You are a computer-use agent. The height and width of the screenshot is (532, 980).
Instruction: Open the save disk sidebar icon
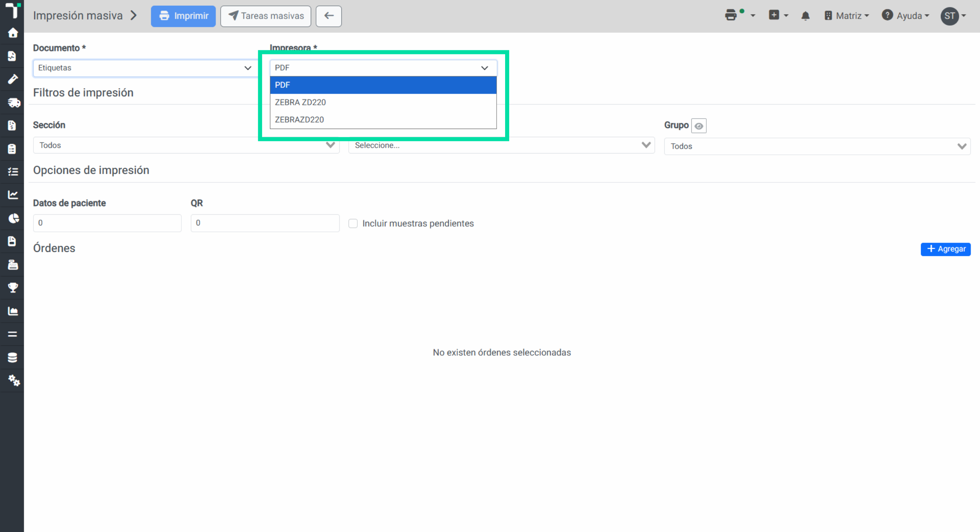point(12,241)
